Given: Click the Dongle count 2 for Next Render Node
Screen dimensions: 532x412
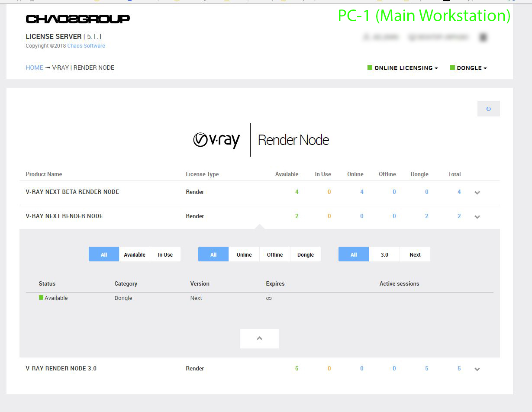Looking at the screenshot, I should [x=426, y=216].
